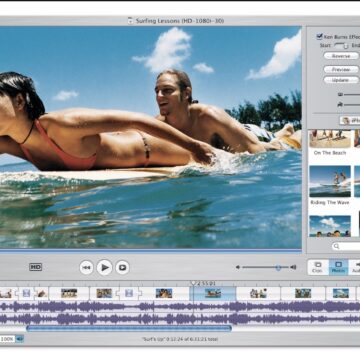
Task: Select the photo thumbnail below Riding The Wave
Action: coord(330,226)
